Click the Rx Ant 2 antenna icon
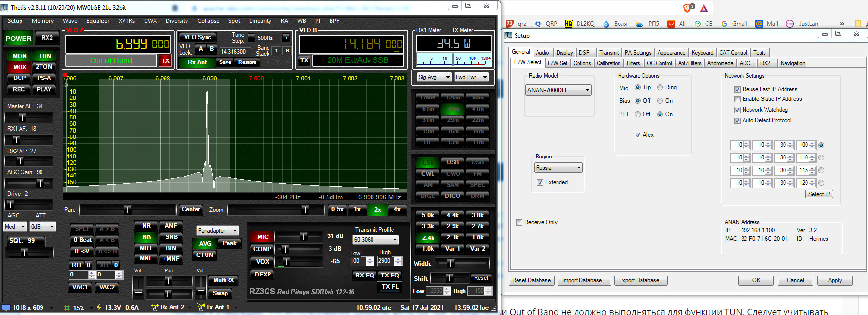 (x=155, y=307)
